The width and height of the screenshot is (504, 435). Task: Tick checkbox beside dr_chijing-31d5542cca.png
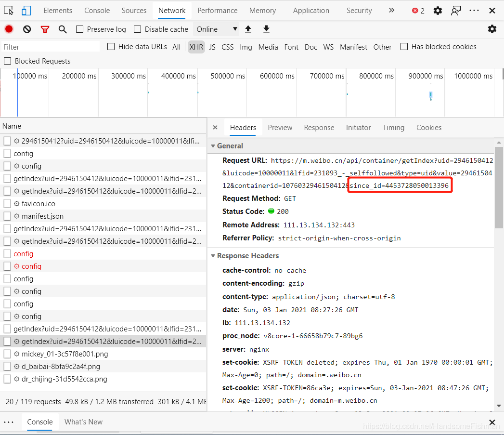(7, 379)
